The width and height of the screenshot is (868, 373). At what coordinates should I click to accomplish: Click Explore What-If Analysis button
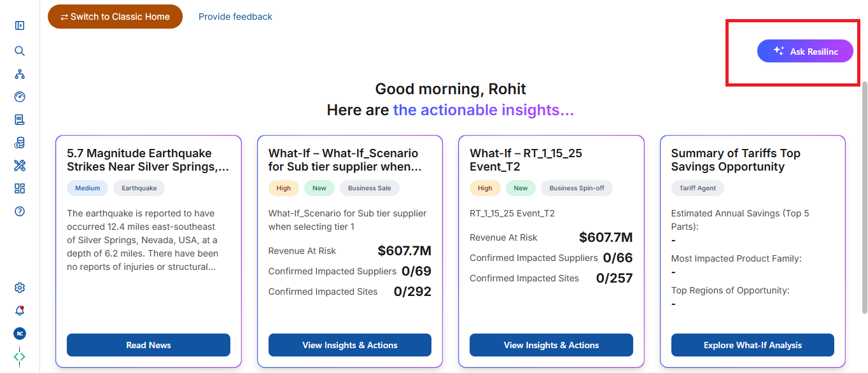pos(753,345)
